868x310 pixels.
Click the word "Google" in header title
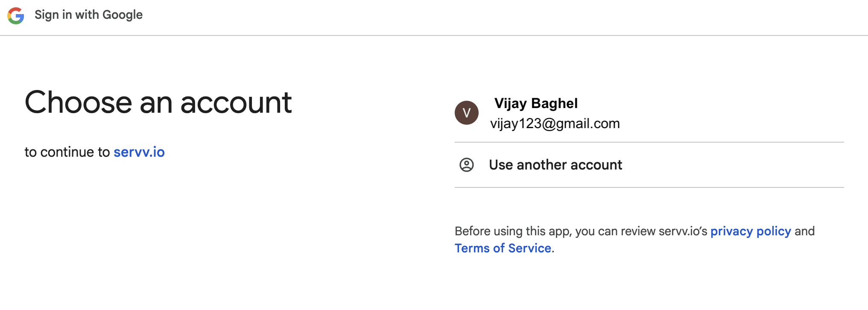pyautogui.click(x=123, y=15)
